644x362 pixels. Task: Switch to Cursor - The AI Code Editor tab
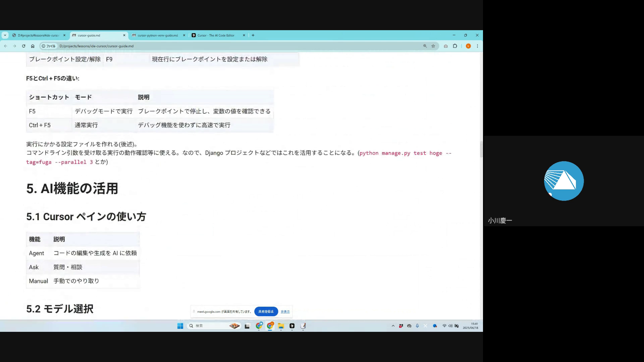[x=216, y=35]
